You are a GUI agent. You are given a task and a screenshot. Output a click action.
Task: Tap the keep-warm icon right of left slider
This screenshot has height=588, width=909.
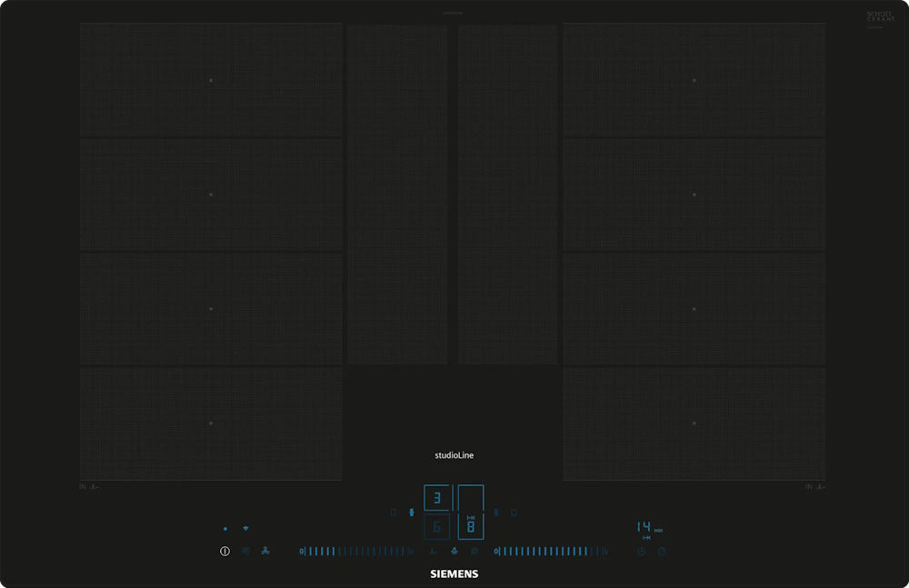pyautogui.click(x=433, y=551)
